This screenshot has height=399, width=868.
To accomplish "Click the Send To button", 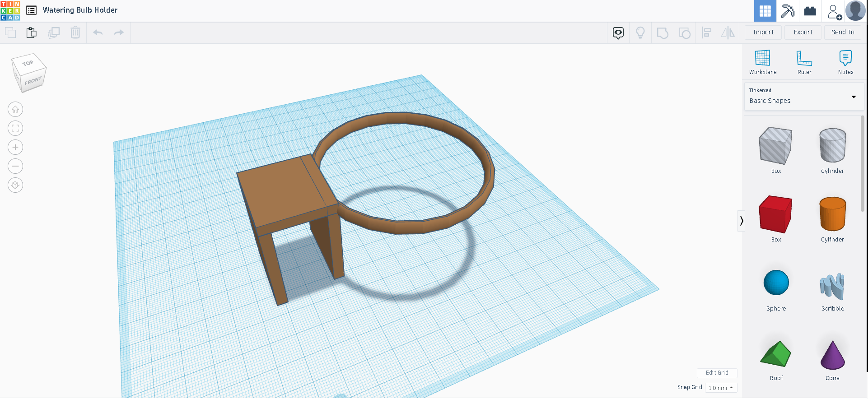I will (843, 32).
